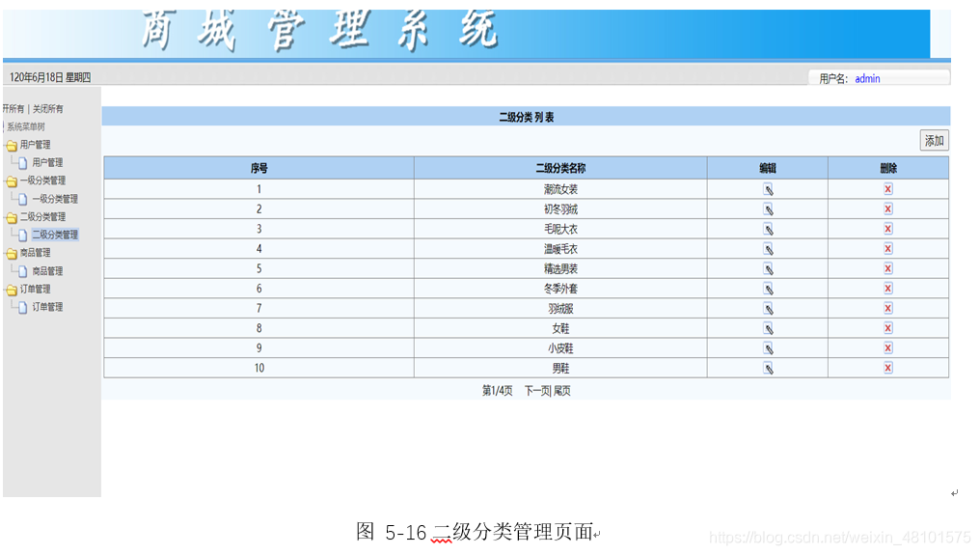Select the 精选男装 name cell
This screenshot has height=555, width=980.
[560, 269]
